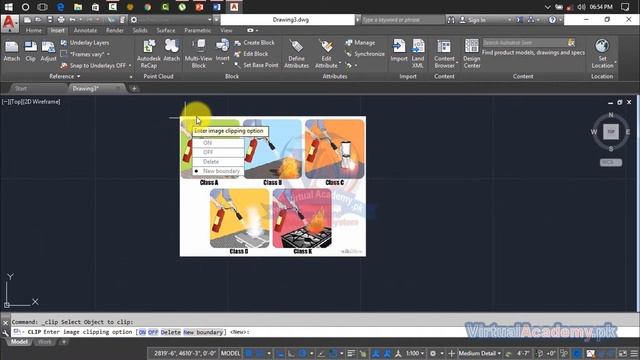Screen dimensions: 640x360
Task: Expand Quick Access Toolbar customize arrow
Action: 217,20
